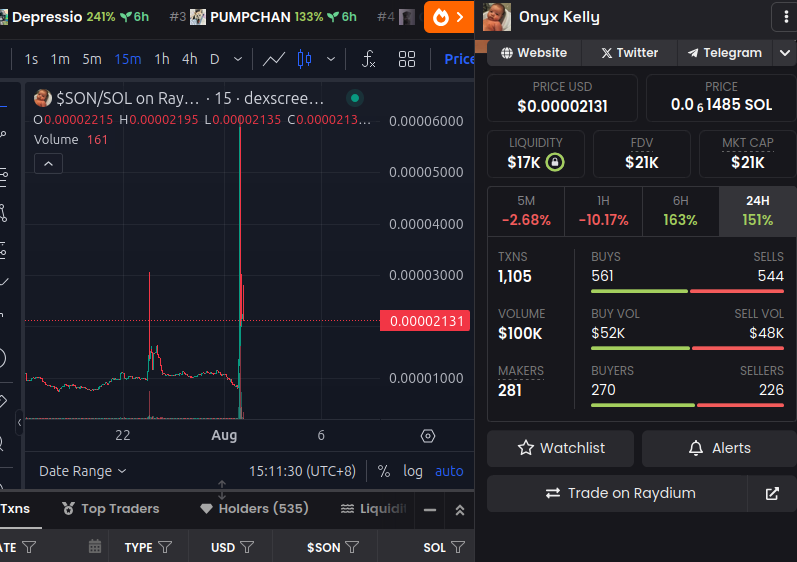797x562 pixels.
Task: Open the Website link
Action: (x=534, y=53)
